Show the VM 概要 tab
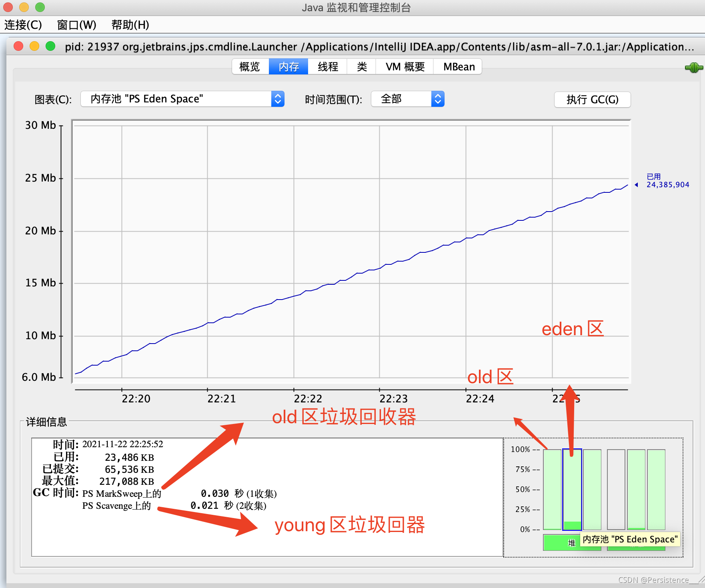Image resolution: width=705 pixels, height=588 pixels. point(405,67)
